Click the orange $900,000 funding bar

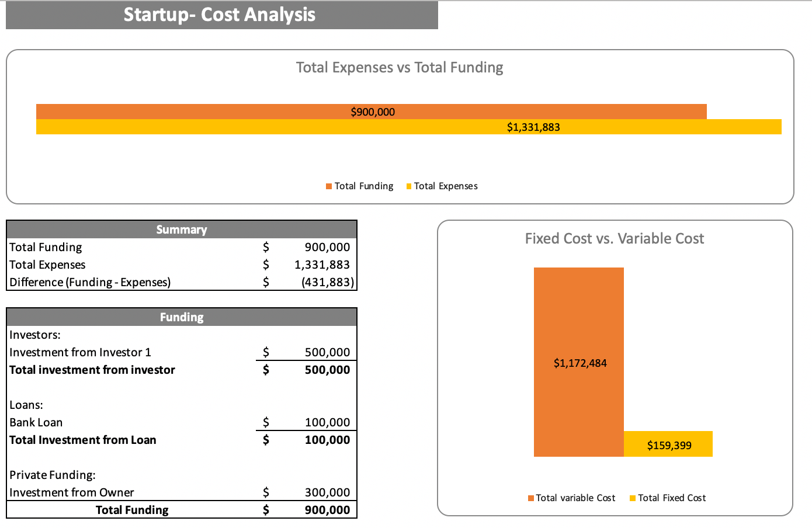(x=372, y=111)
